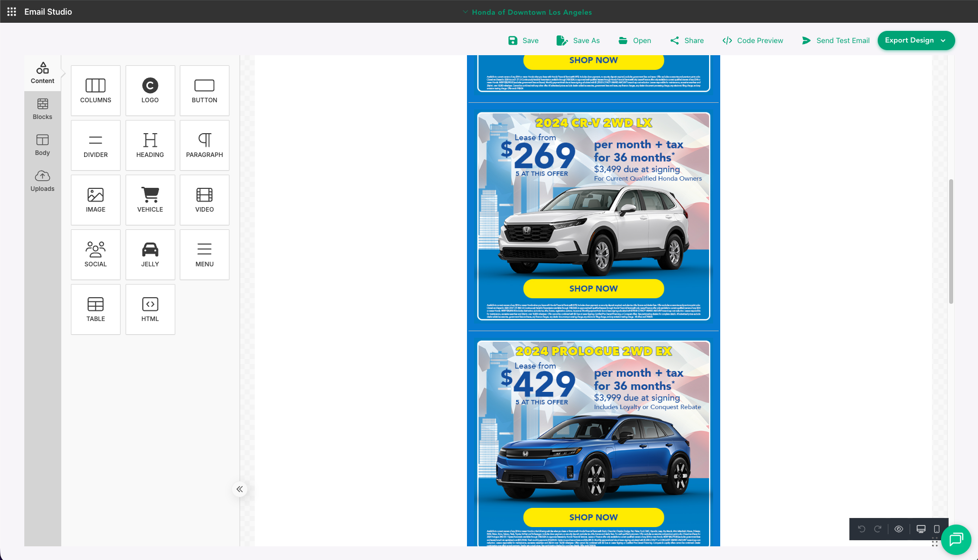Select the Video content block

205,200
